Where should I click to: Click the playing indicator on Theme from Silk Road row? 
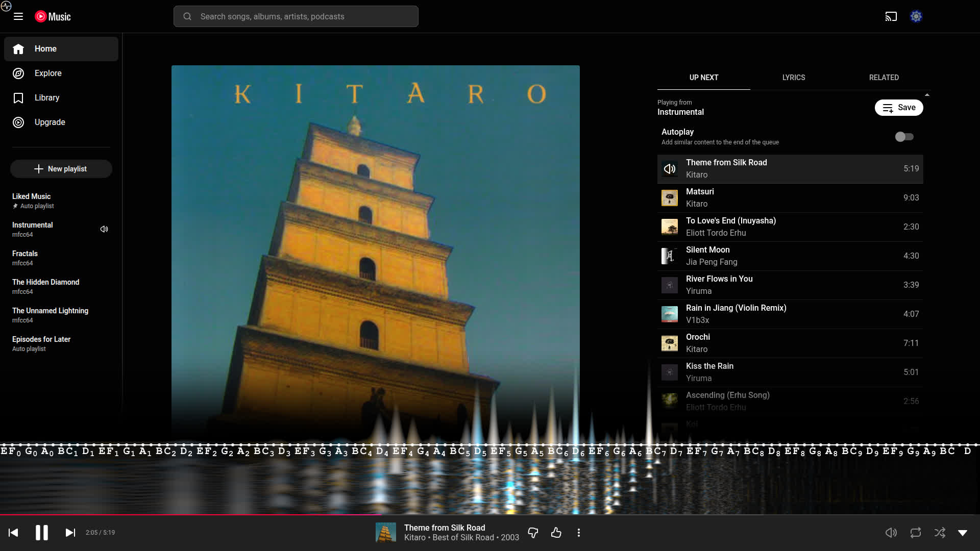pyautogui.click(x=670, y=169)
